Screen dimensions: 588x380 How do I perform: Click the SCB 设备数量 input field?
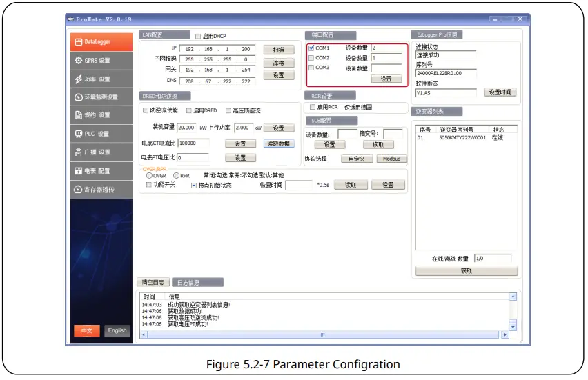(348, 134)
